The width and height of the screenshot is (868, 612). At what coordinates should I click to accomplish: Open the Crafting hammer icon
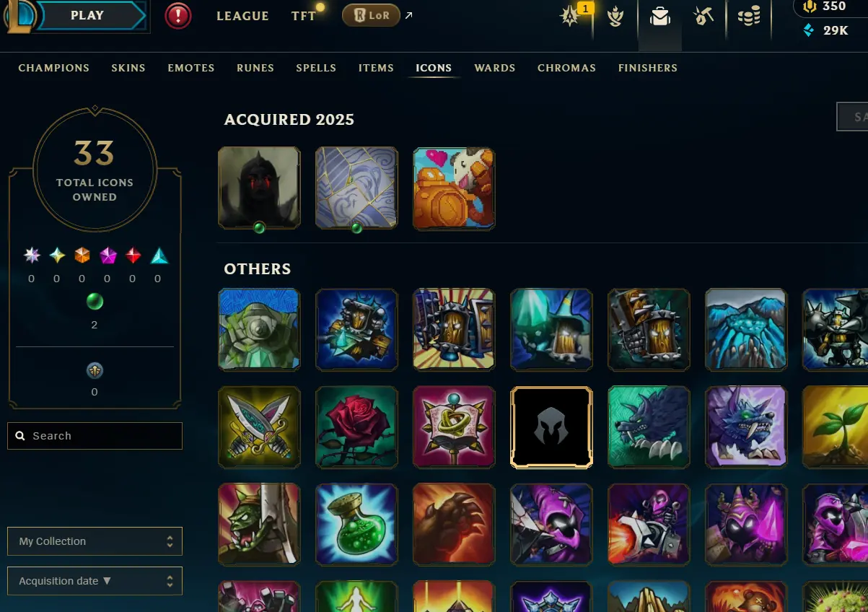(x=703, y=16)
